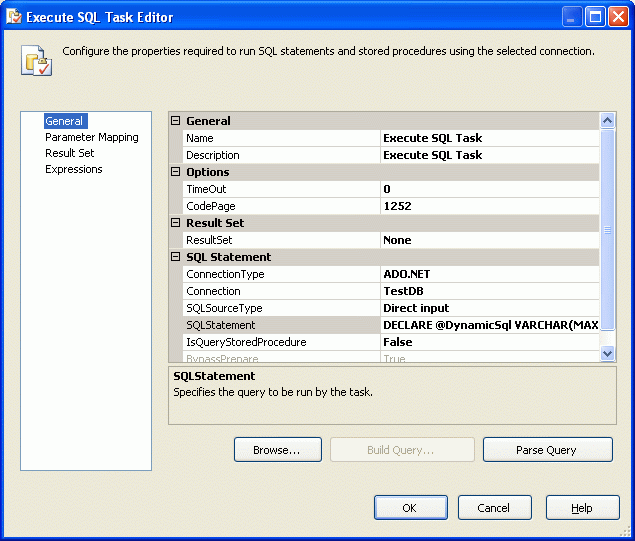Select the CodePage property label
Screen dimensions: 635x541
click(x=281, y=206)
